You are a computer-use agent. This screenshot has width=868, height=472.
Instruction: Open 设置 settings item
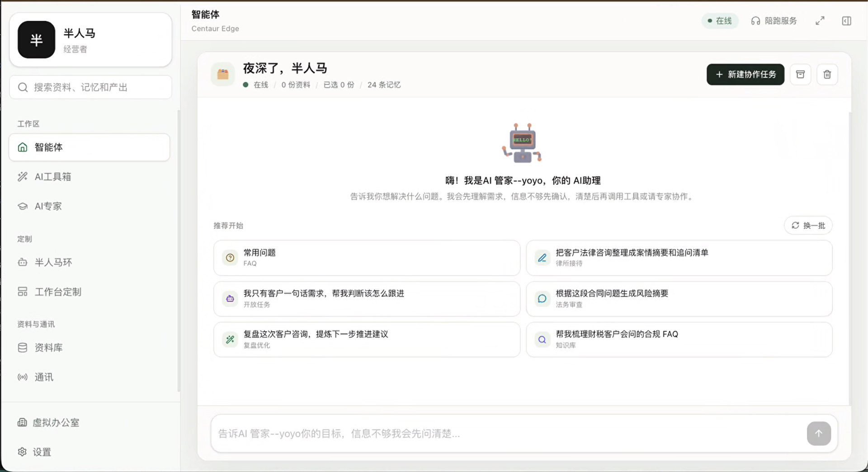(90, 452)
